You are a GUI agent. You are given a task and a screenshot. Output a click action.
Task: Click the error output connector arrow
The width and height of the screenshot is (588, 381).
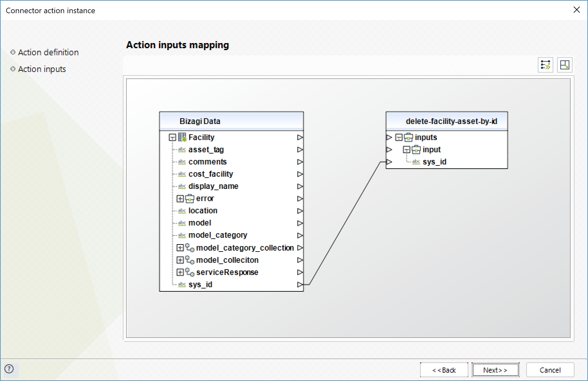300,199
